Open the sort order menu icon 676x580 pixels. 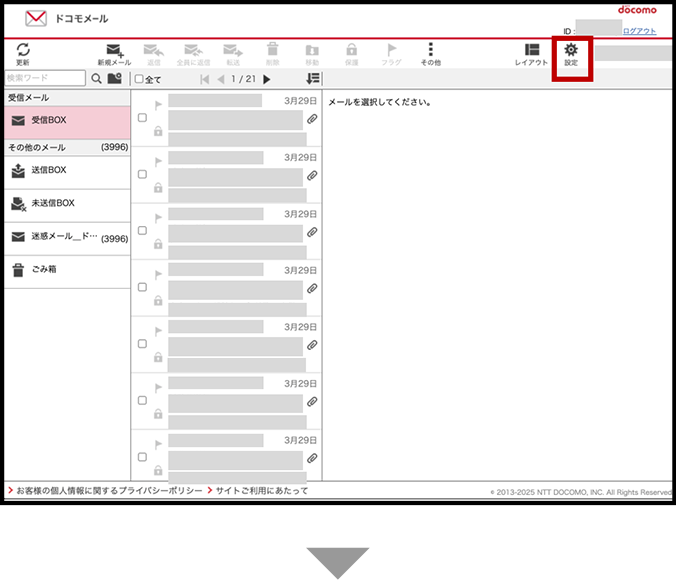313,78
